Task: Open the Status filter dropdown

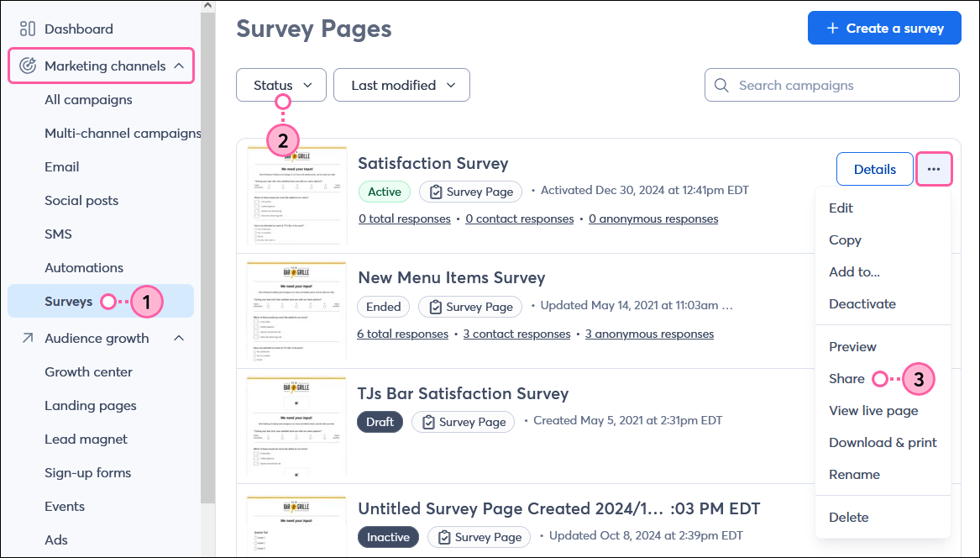Action: click(281, 85)
